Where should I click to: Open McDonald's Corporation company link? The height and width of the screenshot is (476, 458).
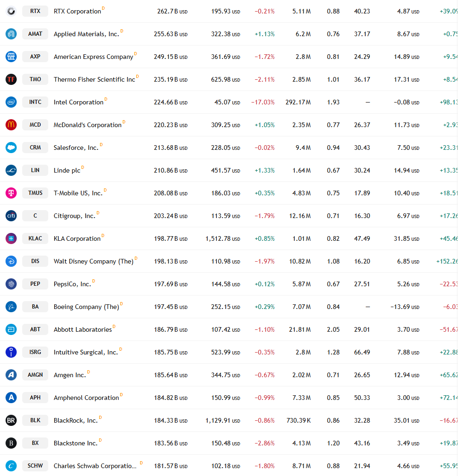[x=87, y=125]
